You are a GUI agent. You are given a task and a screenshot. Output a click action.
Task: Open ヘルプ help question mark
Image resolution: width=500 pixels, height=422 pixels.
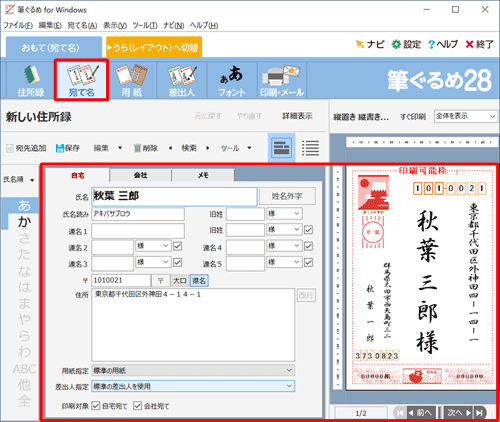coord(443,44)
